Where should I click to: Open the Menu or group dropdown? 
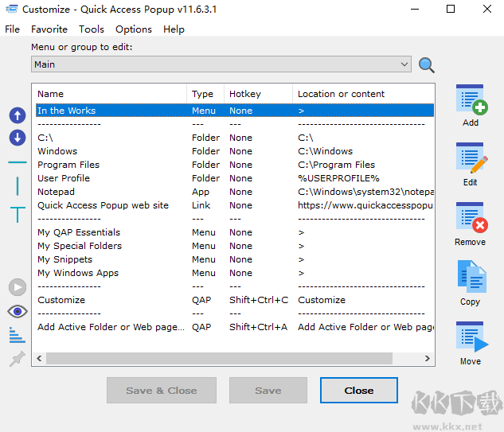(221, 64)
